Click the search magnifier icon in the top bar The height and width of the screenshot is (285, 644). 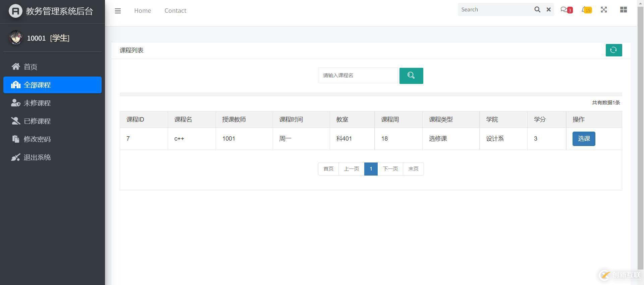[537, 9]
